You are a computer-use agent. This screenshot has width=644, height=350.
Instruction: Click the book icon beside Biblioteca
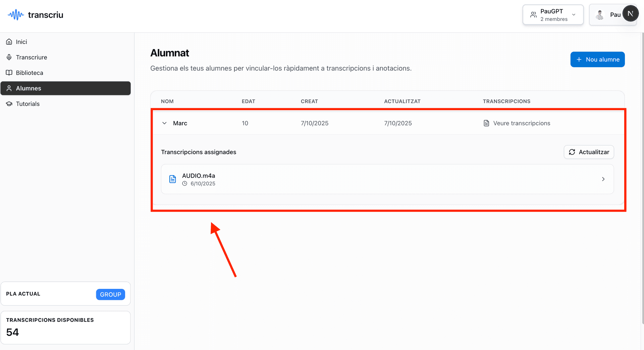pyautogui.click(x=9, y=73)
